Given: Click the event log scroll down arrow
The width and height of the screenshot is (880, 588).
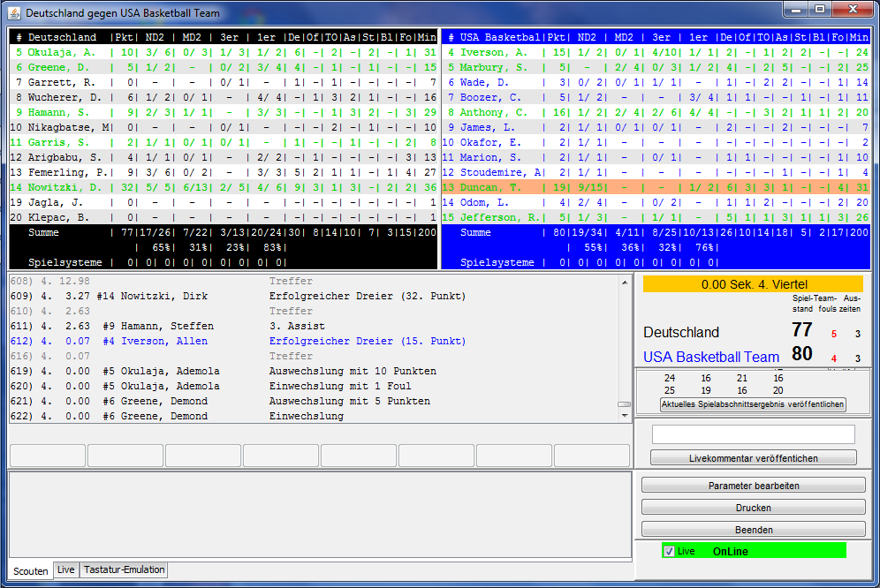Looking at the screenshot, I should coord(624,416).
